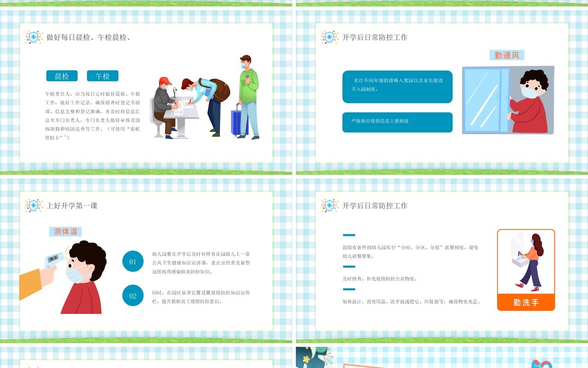Click shield icon beside 做好每日晨检 title
The image size is (588, 368).
tap(34, 37)
